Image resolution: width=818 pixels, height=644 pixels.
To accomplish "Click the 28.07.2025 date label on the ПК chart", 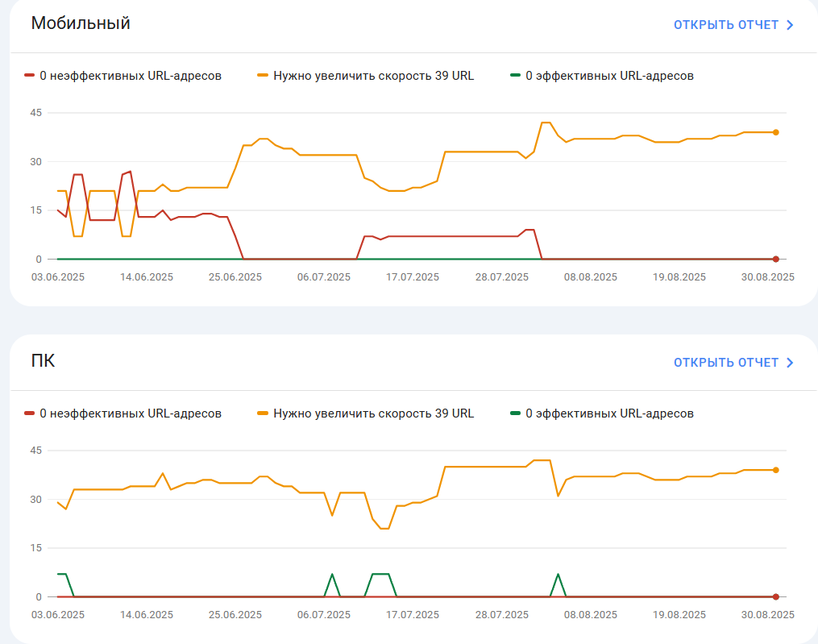I will click(x=502, y=615).
